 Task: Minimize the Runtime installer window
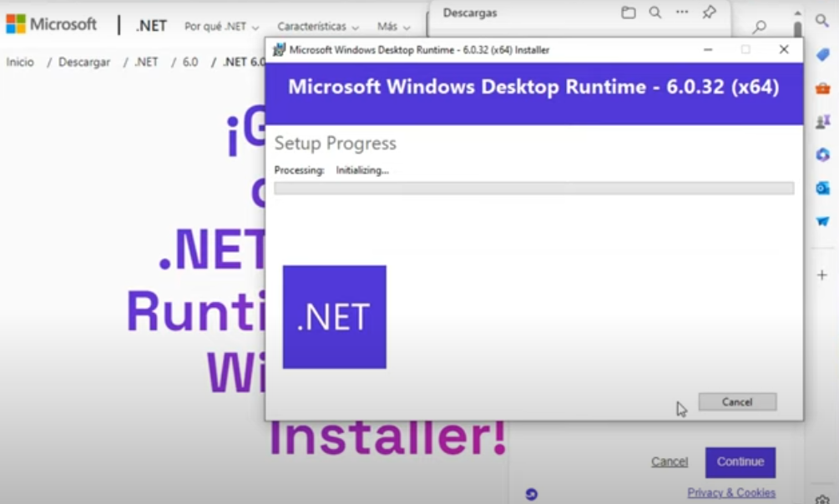(x=708, y=50)
